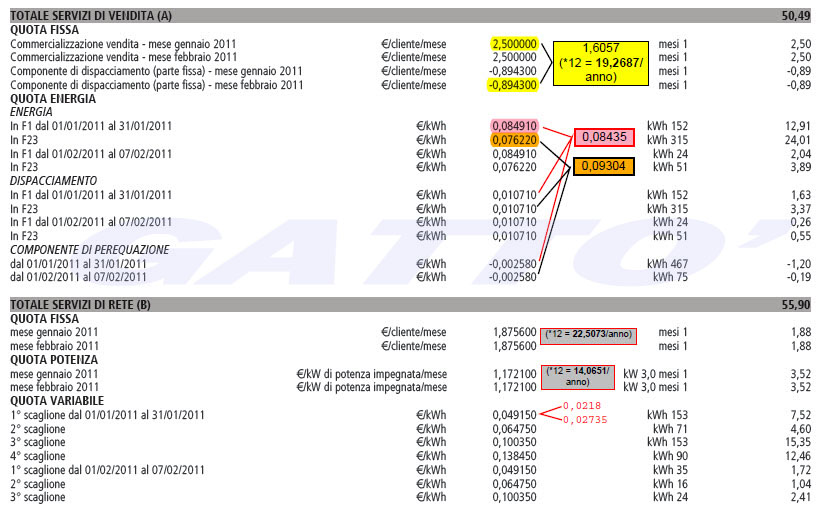Click the "QUOTA POTENZA" heading
Viewport: 822px width, 510px height.
pyautogui.click(x=54, y=360)
